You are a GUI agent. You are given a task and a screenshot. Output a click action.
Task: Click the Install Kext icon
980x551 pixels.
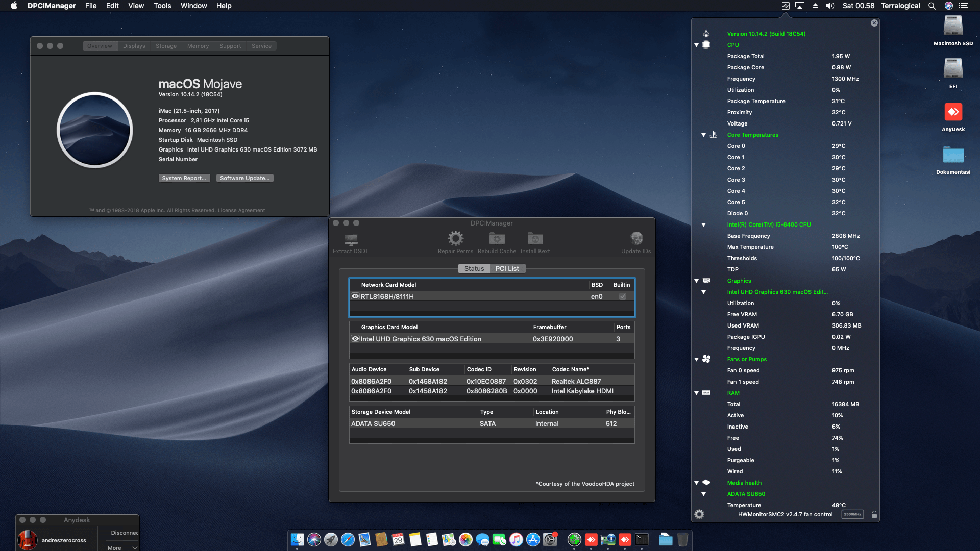point(534,239)
